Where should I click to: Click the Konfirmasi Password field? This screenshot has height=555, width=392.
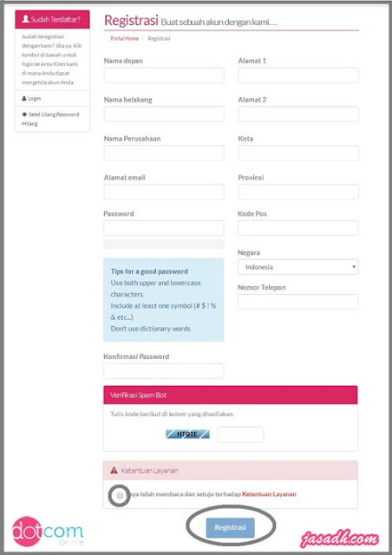[164, 371]
